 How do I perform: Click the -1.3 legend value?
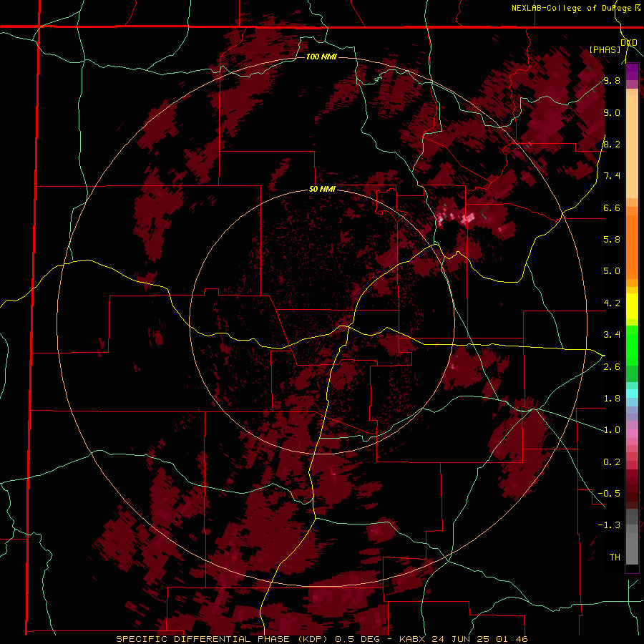point(609,525)
